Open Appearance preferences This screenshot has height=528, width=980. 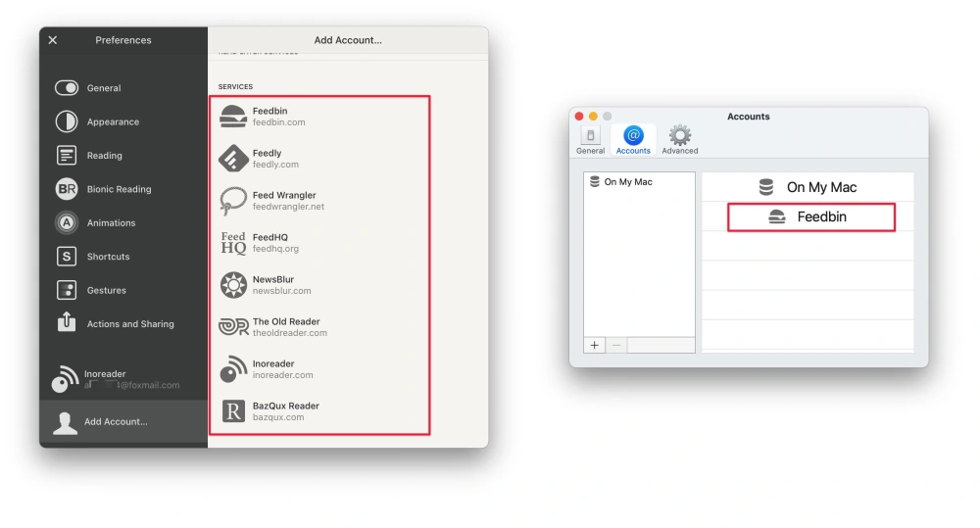tap(123, 121)
